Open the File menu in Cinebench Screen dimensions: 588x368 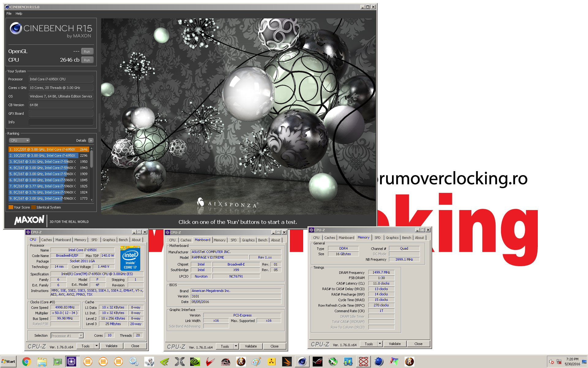coord(9,13)
